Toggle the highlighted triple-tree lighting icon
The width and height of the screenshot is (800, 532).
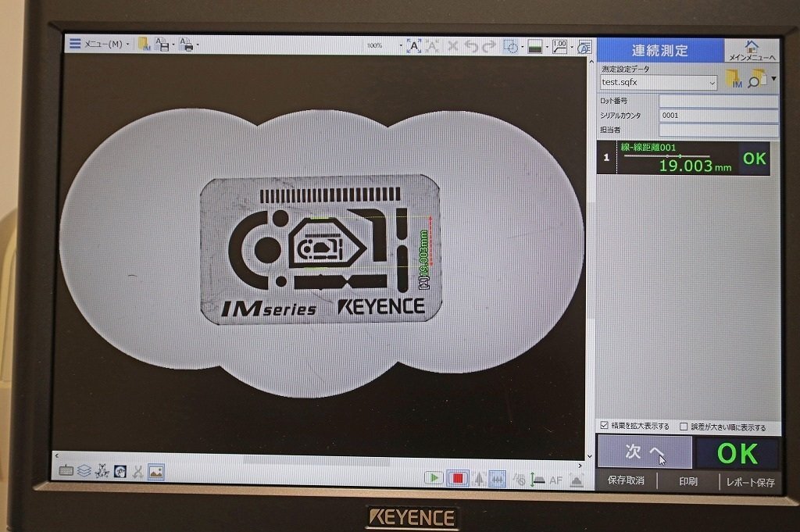[498, 479]
